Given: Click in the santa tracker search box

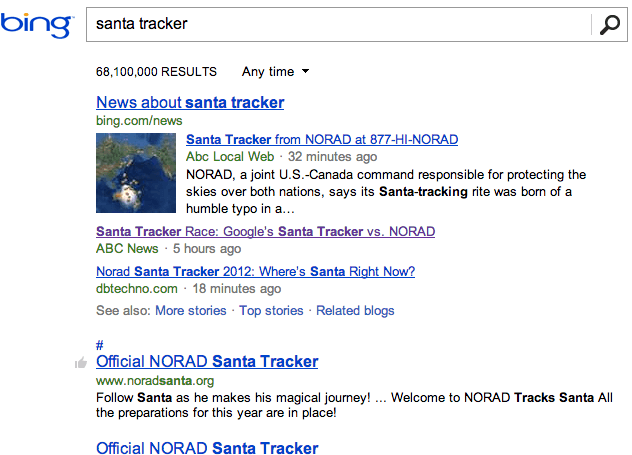Looking at the screenshot, I should pyautogui.click(x=339, y=24).
